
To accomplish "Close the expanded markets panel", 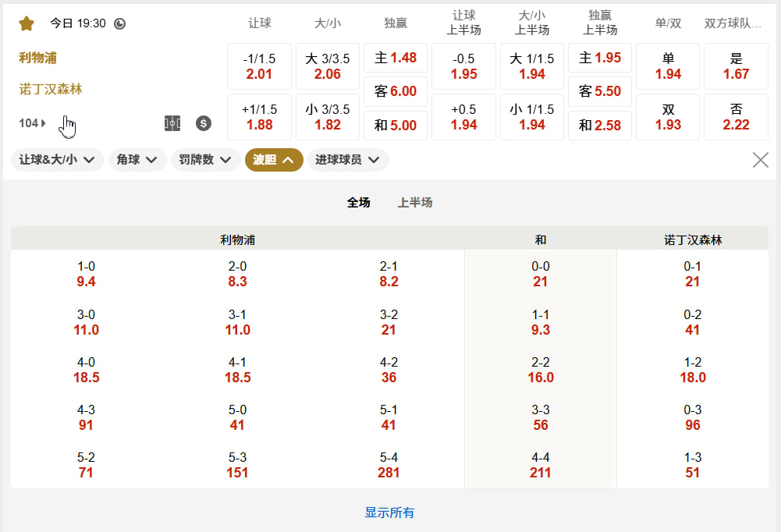I will [x=761, y=160].
